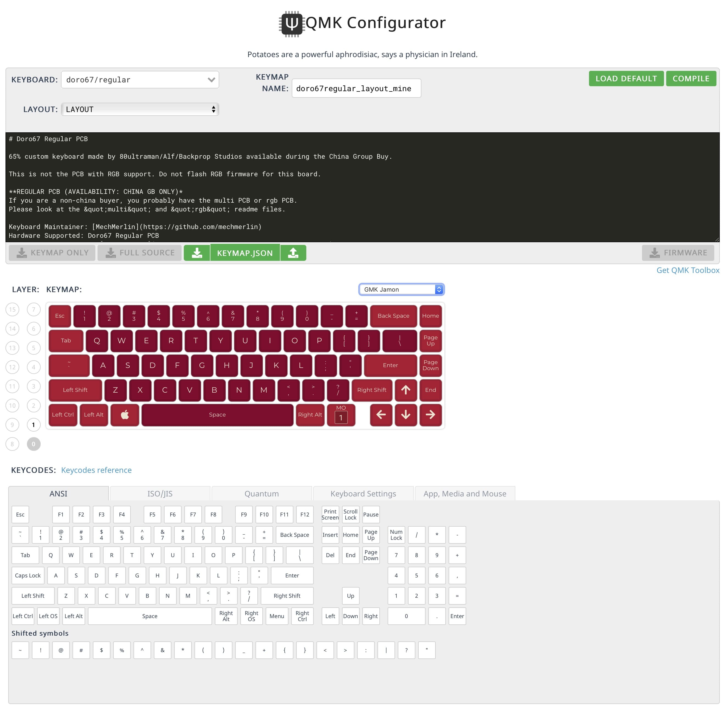This screenshot has height=715, width=728.
Task: Upload a keymap.json file
Action: point(293,252)
